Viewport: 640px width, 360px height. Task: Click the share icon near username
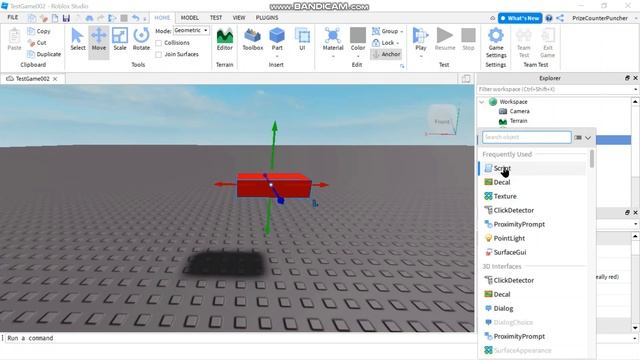pyautogui.click(x=560, y=18)
